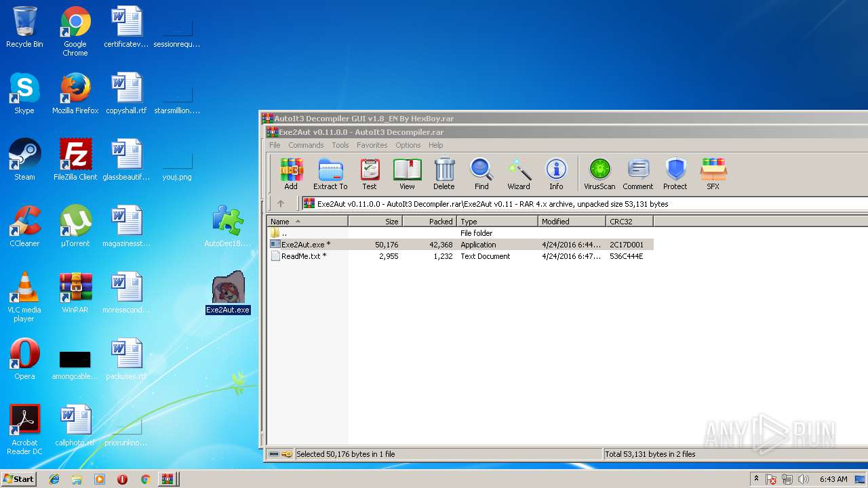Click the archive path address field

583,203
